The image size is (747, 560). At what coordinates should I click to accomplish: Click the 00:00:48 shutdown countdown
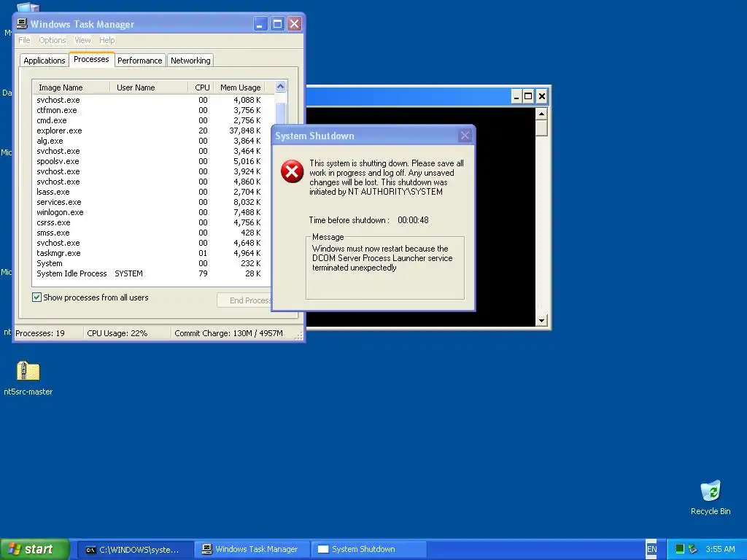[413, 220]
